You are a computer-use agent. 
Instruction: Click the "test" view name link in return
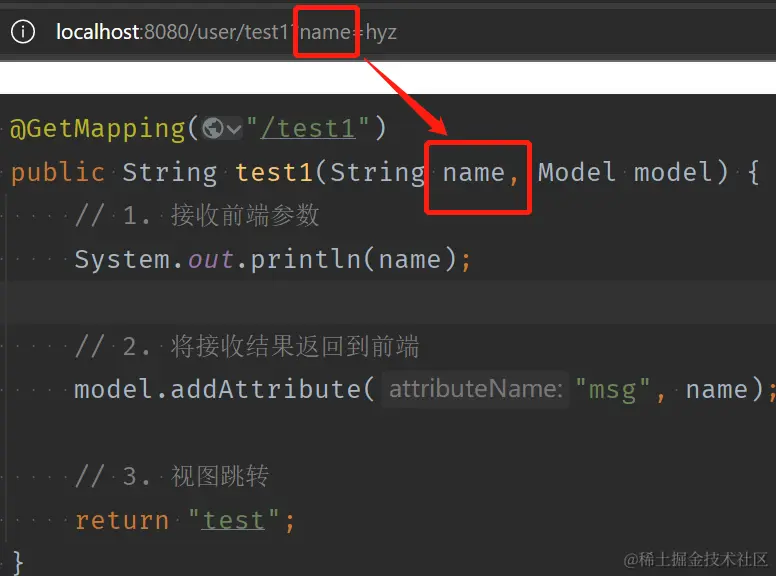click(234, 521)
